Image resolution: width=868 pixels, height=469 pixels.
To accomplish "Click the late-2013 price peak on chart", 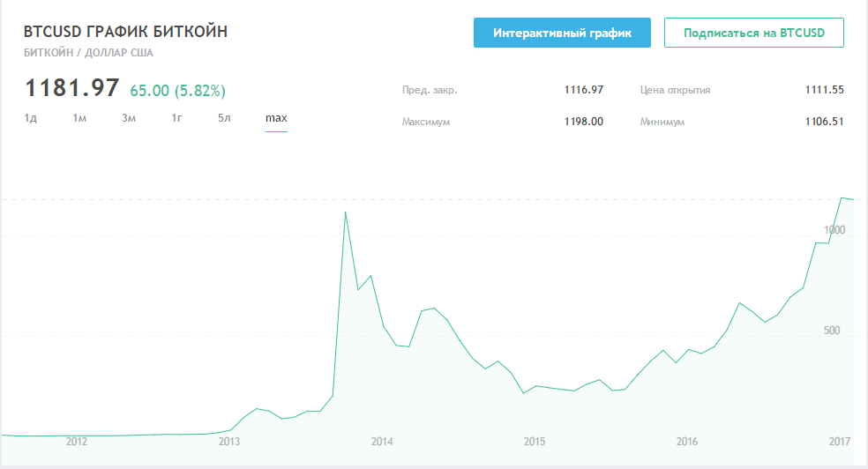I will coord(346,212).
